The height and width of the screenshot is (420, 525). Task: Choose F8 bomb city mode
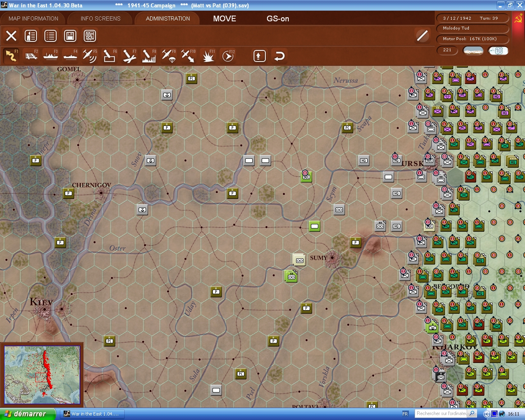[x=149, y=56]
